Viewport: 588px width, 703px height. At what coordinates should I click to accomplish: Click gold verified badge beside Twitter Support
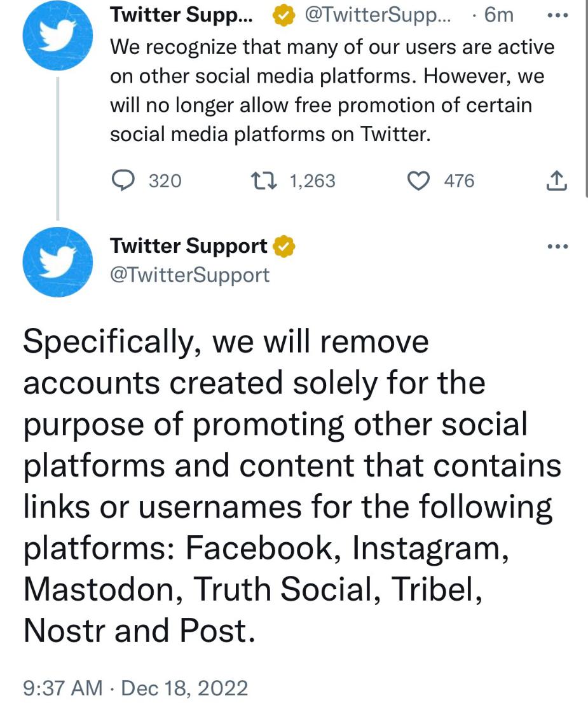pos(285,247)
